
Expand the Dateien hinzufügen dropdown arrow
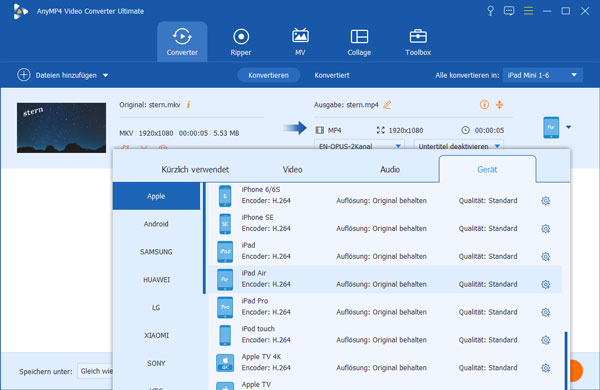[105, 75]
